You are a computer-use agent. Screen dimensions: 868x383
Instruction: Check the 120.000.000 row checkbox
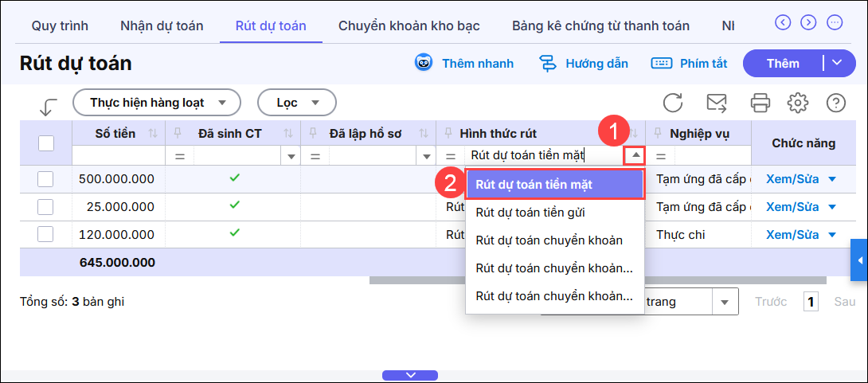pyautogui.click(x=45, y=235)
